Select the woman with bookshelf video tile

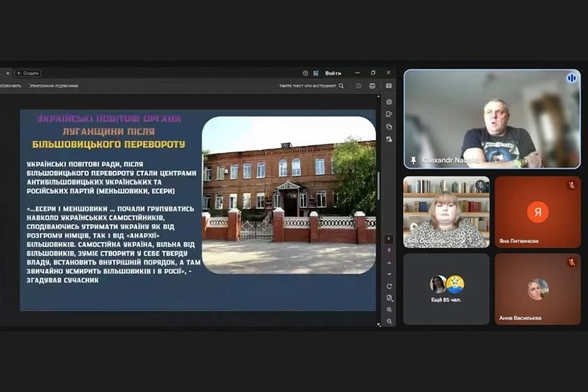pyautogui.click(x=446, y=212)
